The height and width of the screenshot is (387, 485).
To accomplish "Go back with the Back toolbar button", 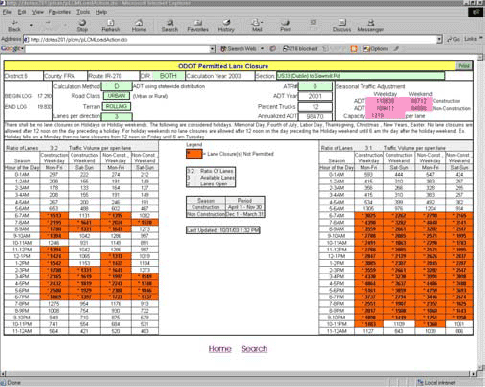I will (x=14, y=26).
